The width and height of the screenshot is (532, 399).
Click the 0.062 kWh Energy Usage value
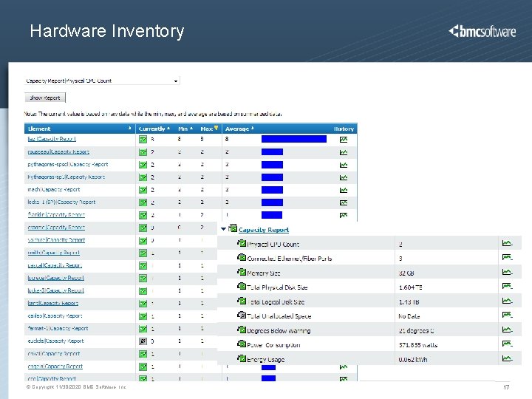tap(412, 360)
